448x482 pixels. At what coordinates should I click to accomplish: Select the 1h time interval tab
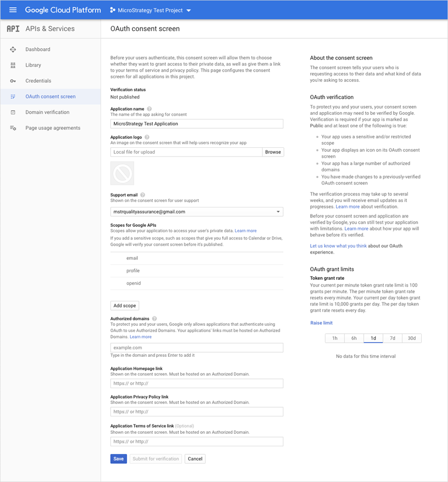click(x=334, y=338)
